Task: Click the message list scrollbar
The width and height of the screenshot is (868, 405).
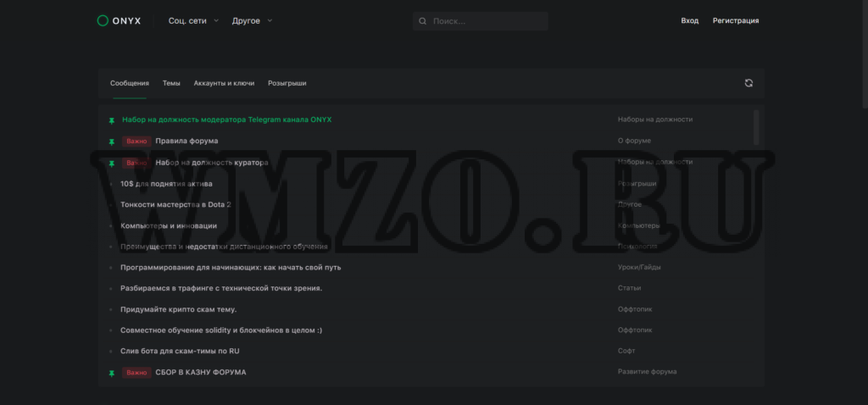Action: click(x=756, y=127)
